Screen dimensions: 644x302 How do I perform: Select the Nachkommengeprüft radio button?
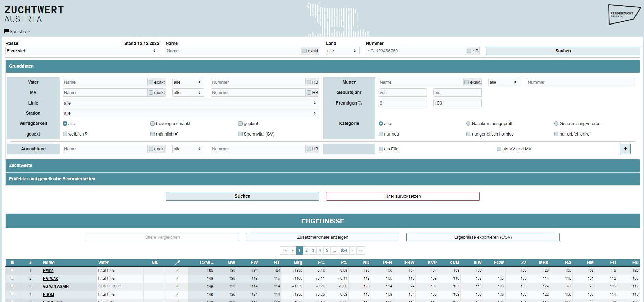coord(468,124)
